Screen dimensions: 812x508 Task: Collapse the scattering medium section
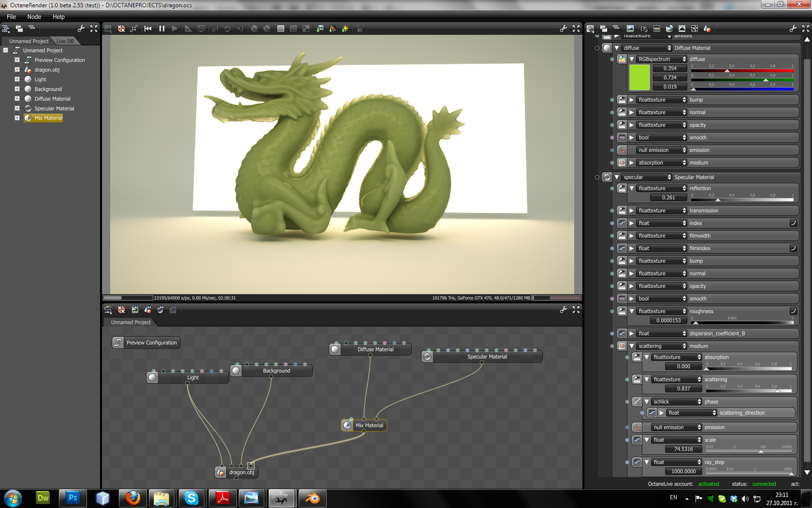click(x=631, y=346)
